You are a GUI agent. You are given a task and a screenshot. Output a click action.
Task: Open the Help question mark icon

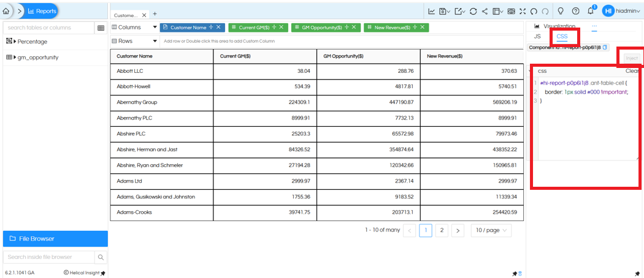click(x=575, y=11)
